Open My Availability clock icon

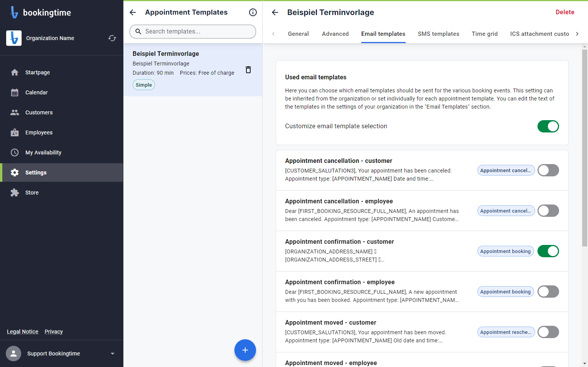click(15, 152)
